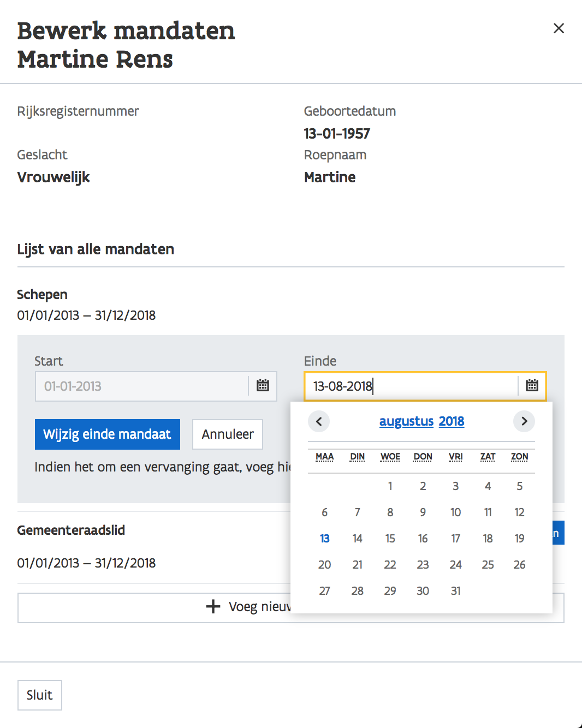Viewport: 582px width, 728px height.
Task: Choose day 1 in the calendar
Action: (390, 486)
